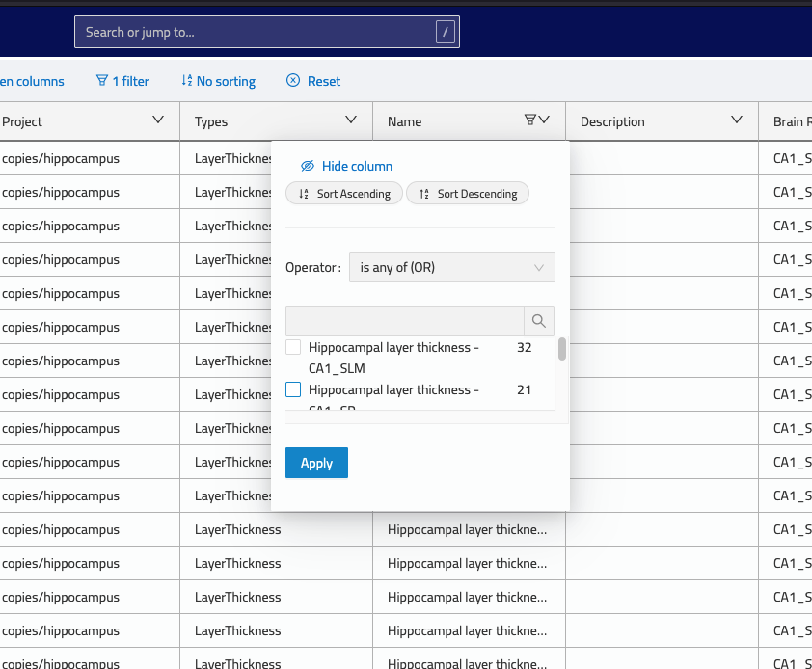The width and height of the screenshot is (812, 669).
Task: Open the Types column header chevron menu
Action: pyautogui.click(x=351, y=120)
